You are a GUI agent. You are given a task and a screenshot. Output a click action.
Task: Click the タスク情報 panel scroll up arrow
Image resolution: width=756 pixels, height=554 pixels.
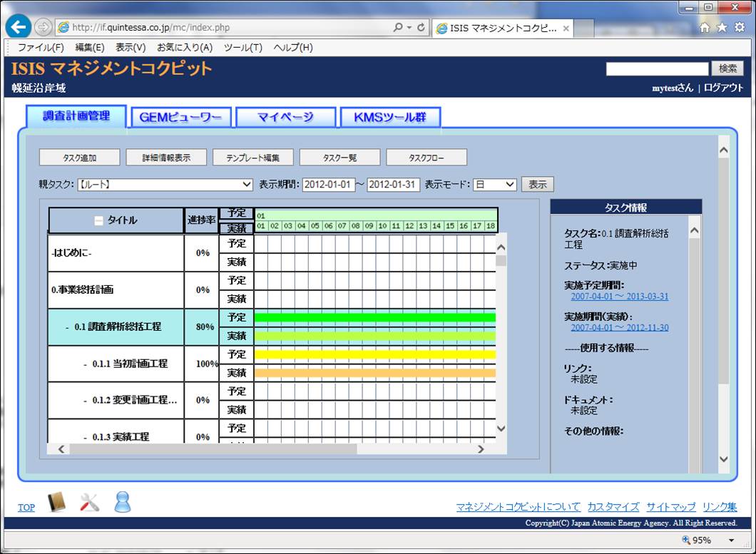[694, 230]
